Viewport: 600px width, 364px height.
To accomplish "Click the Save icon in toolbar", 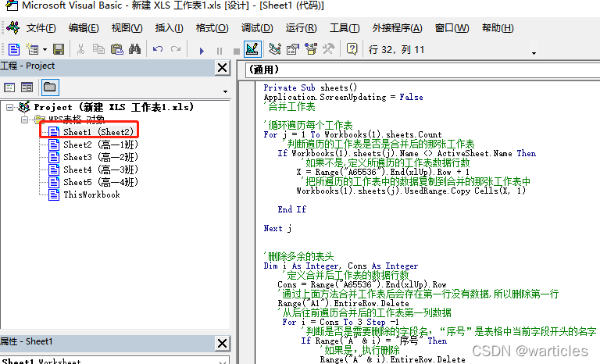I will pos(59,49).
